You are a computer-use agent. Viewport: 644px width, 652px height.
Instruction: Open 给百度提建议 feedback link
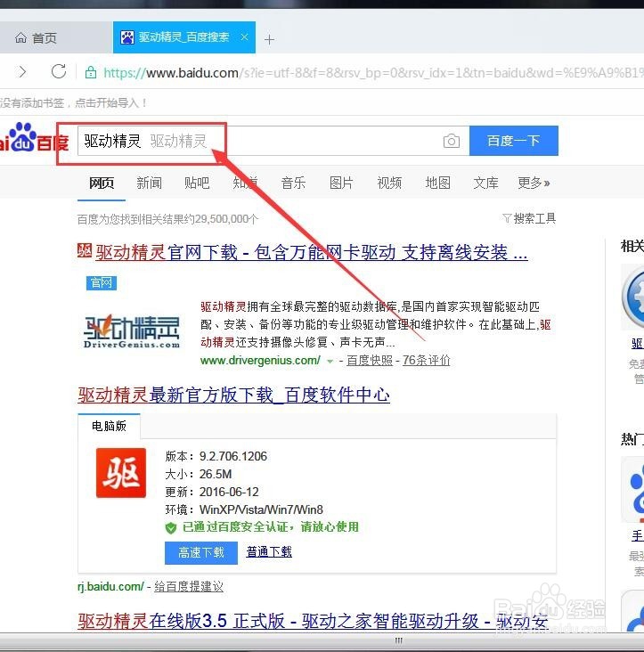tap(189, 587)
